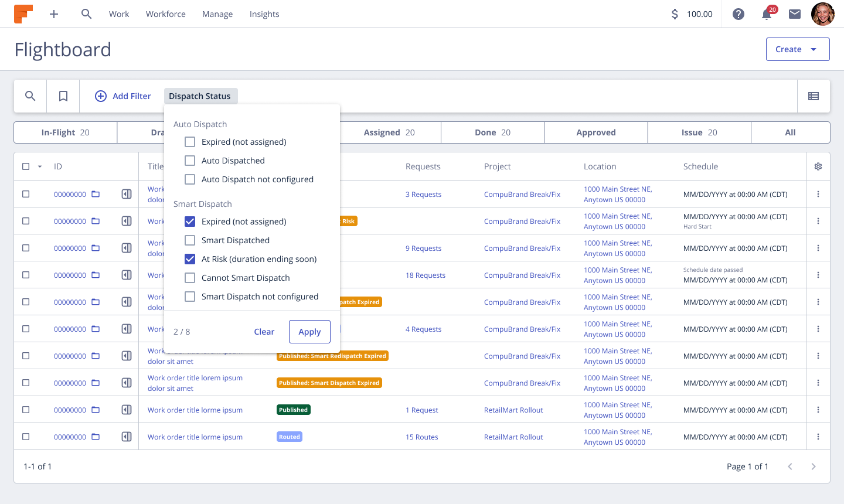
Task: View notifications via the bell icon
Action: click(x=767, y=14)
